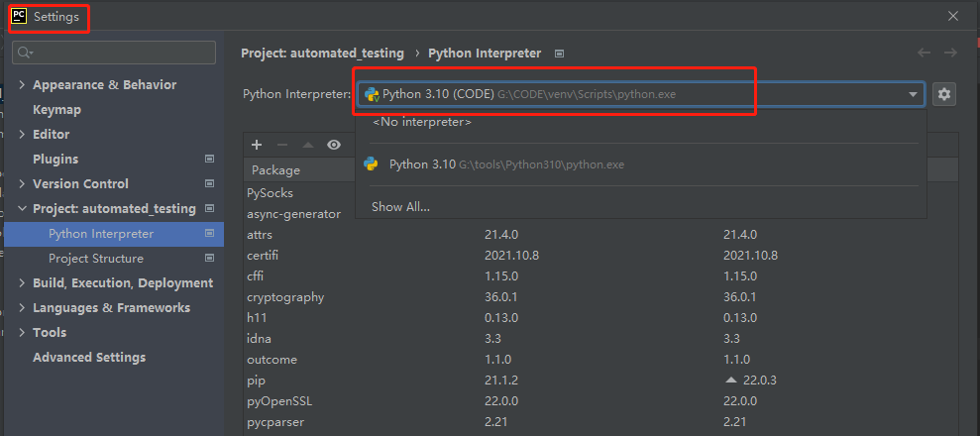The height and width of the screenshot is (436, 980).
Task: Click the interpreter dropdown arrow
Action: (x=914, y=95)
